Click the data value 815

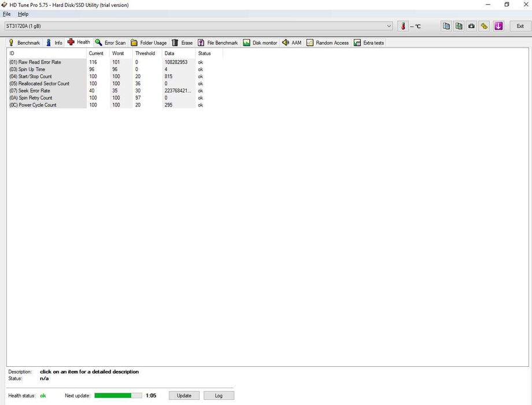pos(169,76)
